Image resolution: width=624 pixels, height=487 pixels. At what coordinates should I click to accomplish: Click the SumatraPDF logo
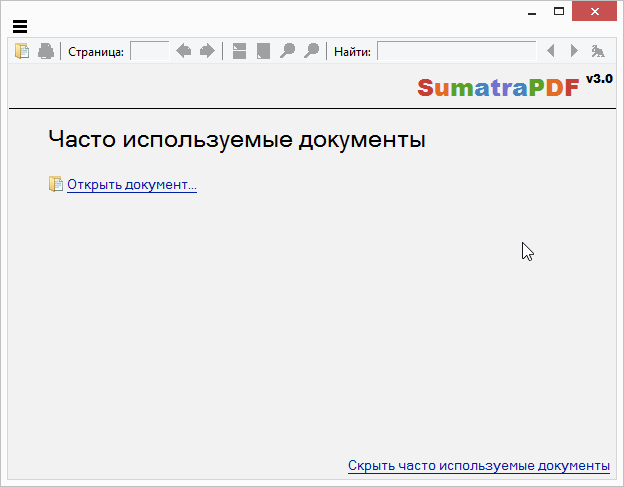point(498,87)
